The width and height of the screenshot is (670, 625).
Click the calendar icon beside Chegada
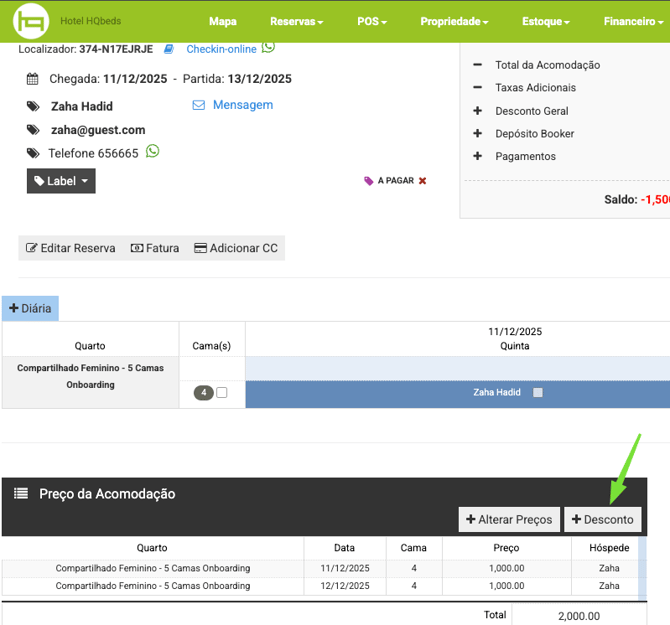point(32,79)
